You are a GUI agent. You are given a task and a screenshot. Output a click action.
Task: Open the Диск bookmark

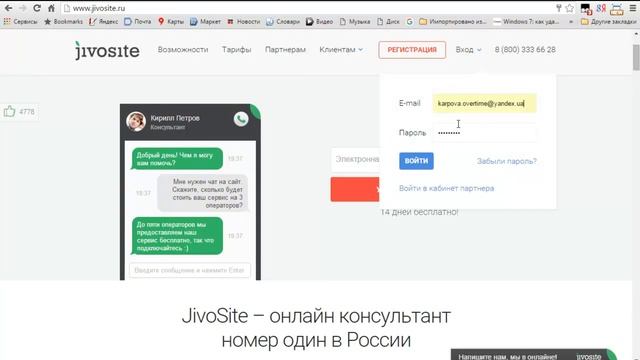[x=388, y=21]
